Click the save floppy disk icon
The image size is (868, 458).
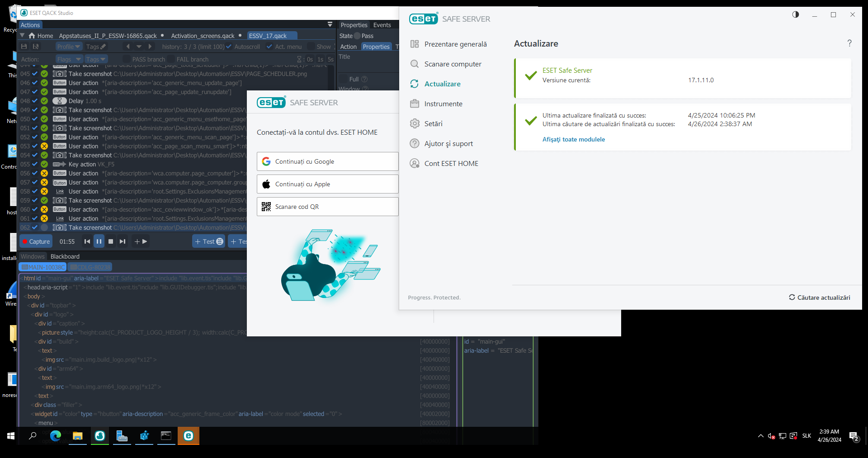(24, 47)
